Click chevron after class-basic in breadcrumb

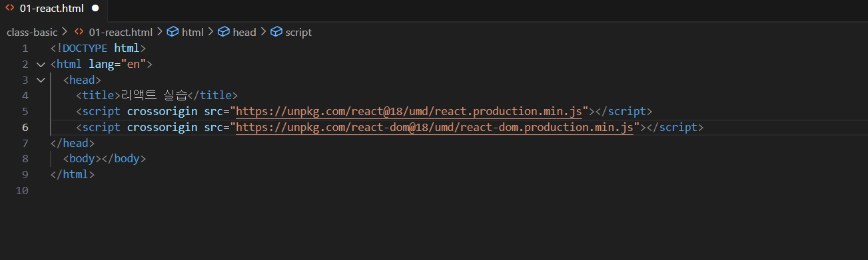(x=65, y=32)
